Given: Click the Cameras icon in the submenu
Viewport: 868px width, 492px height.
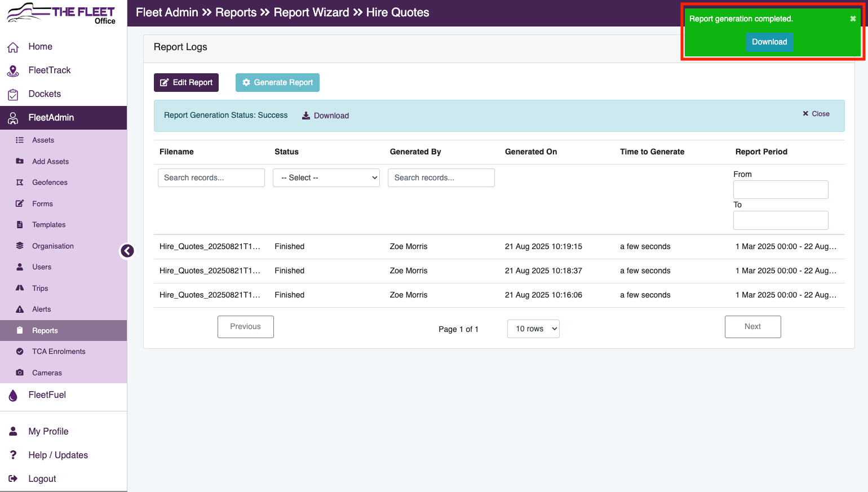Looking at the screenshot, I should (20, 373).
